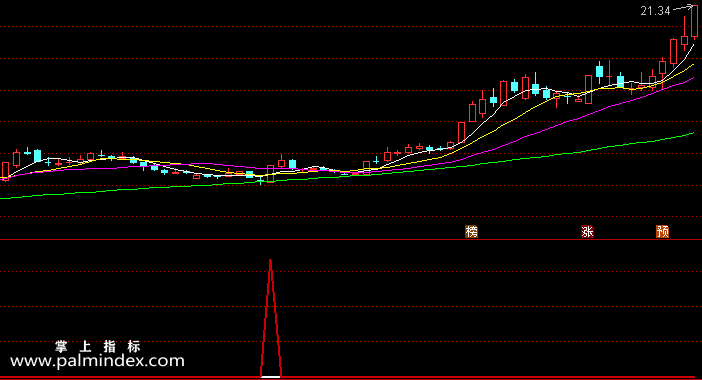The image size is (702, 380).
Task: Click the highest cyan candle before the final rally
Action: [599, 72]
